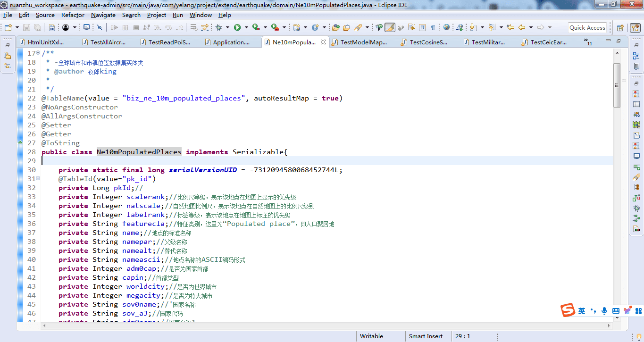Click the tip lightbulb in status bar

639,336
